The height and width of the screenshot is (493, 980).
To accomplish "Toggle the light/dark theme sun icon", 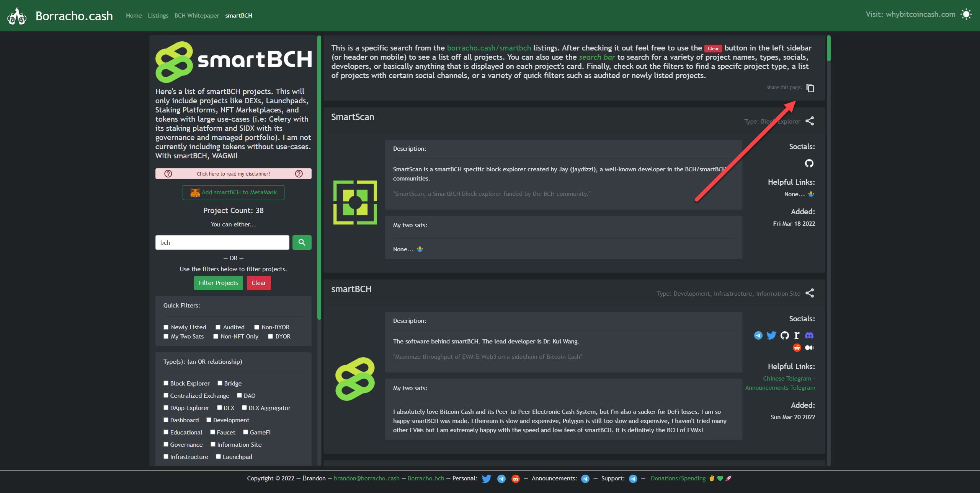I will tap(966, 15).
